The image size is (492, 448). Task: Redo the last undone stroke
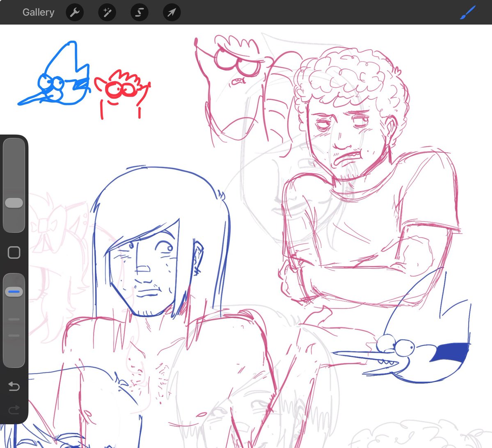(x=14, y=409)
